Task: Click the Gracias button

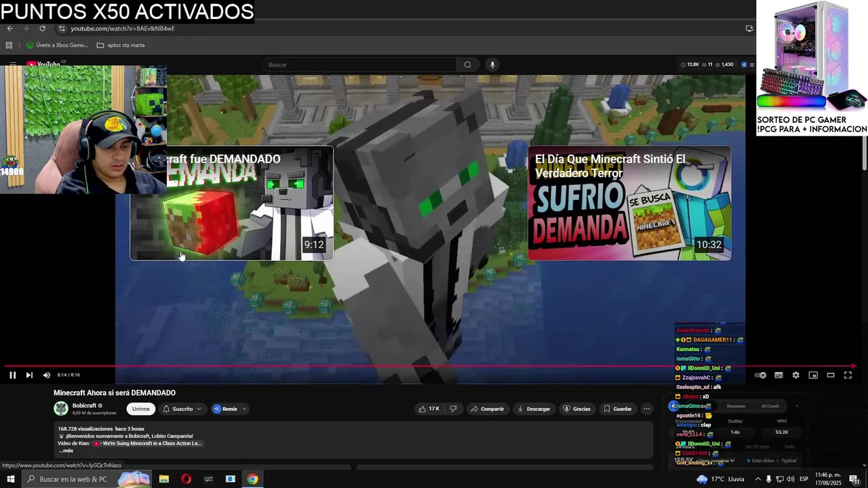Action: (x=576, y=409)
